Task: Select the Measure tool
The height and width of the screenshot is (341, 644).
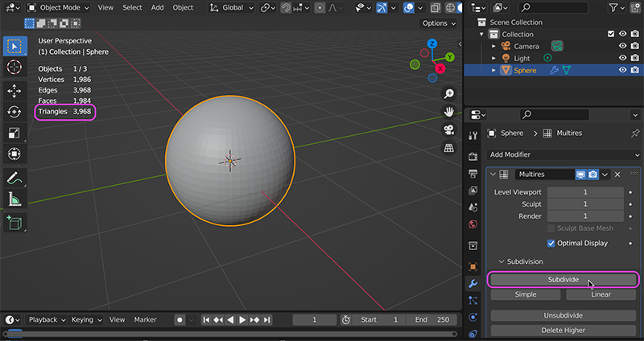Action: [x=14, y=199]
